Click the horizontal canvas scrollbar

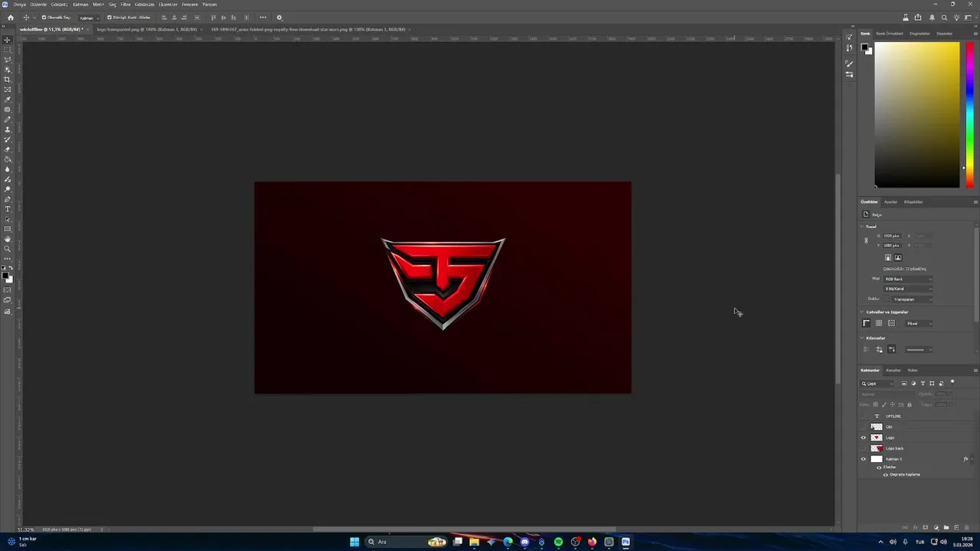(x=465, y=529)
